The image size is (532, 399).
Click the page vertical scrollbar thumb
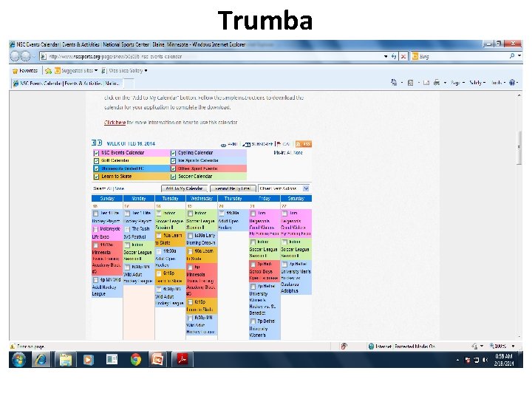pos(519,147)
